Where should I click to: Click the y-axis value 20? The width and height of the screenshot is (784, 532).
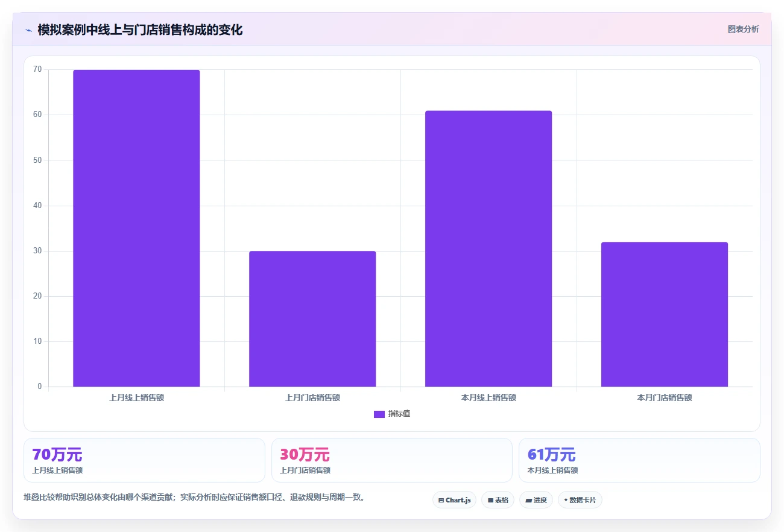[37, 296]
